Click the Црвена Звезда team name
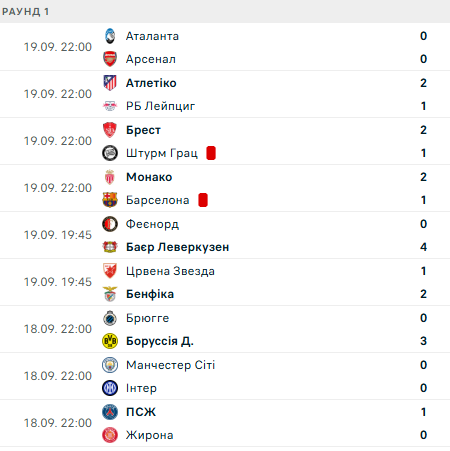Screen dimensions: 450x451 pos(170,271)
